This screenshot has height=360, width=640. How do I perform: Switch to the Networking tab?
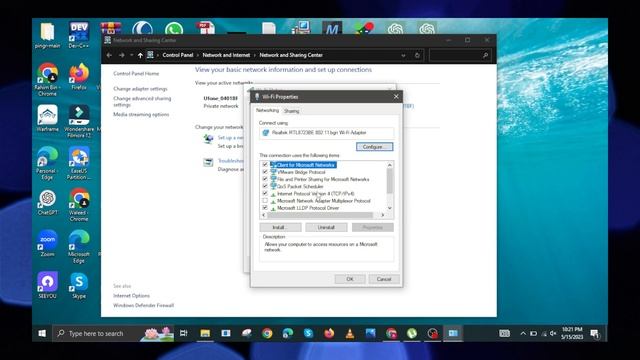(267, 111)
